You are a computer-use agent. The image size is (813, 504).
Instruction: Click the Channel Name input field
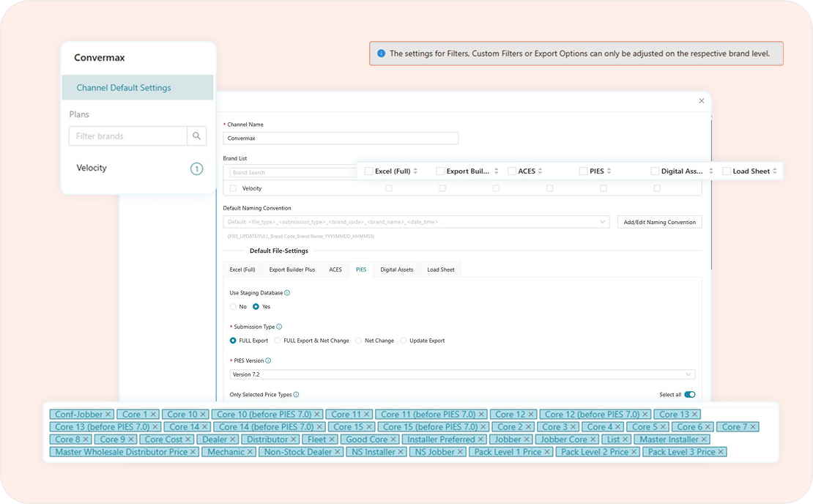(341, 138)
